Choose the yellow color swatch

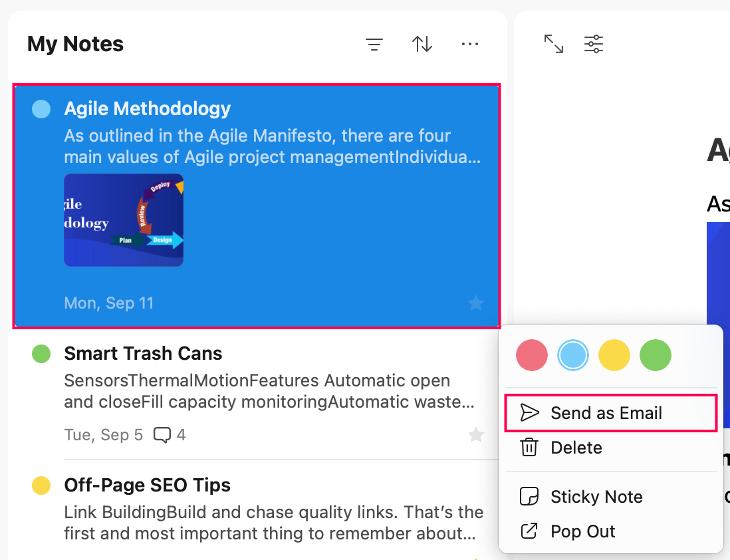click(x=614, y=355)
